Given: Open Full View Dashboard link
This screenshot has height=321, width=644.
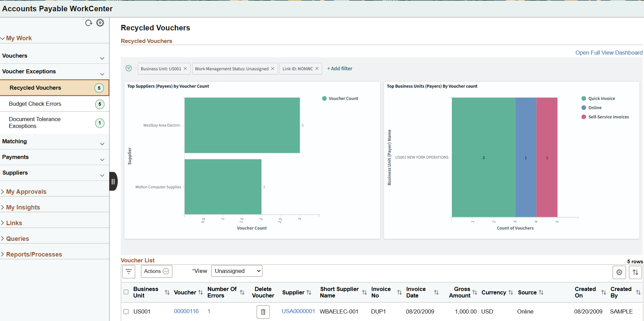Looking at the screenshot, I should click(609, 53).
